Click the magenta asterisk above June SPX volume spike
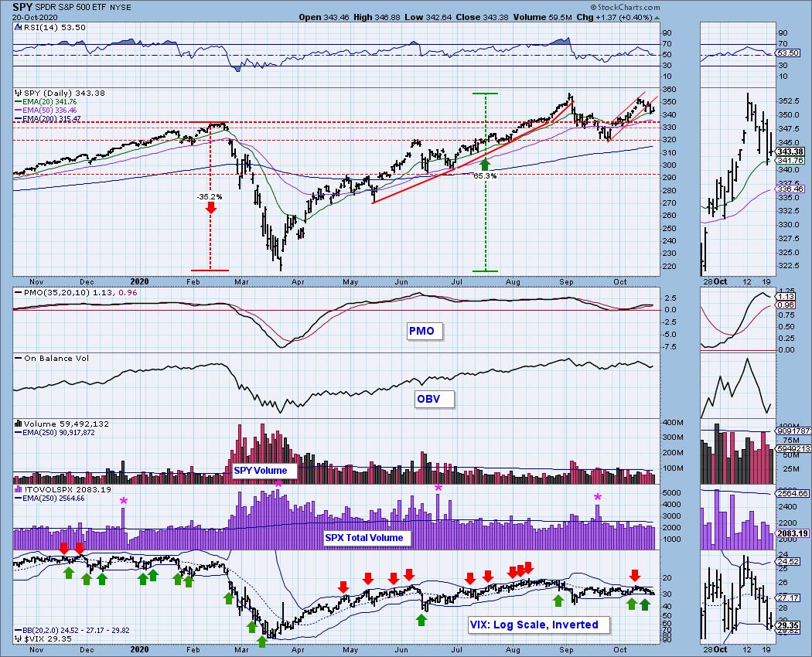 [x=438, y=488]
